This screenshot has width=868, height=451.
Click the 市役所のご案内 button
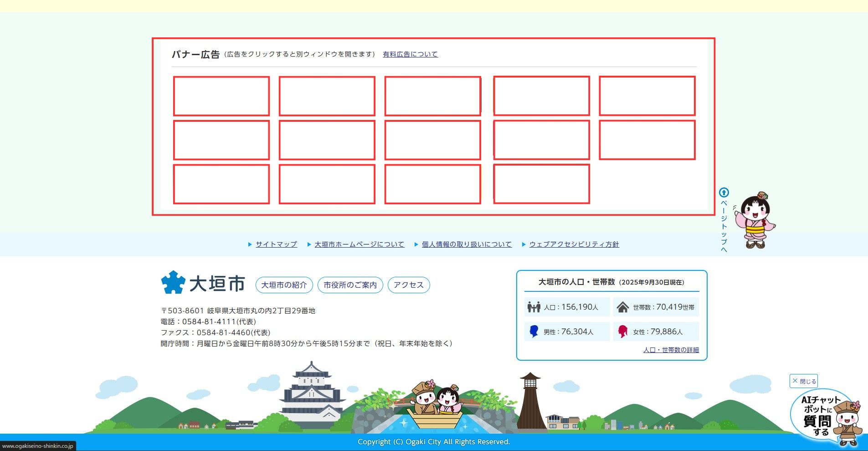(x=350, y=285)
